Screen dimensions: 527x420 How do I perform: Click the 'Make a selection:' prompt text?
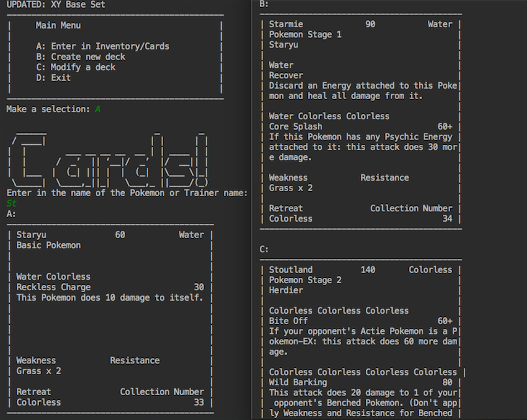[48, 109]
